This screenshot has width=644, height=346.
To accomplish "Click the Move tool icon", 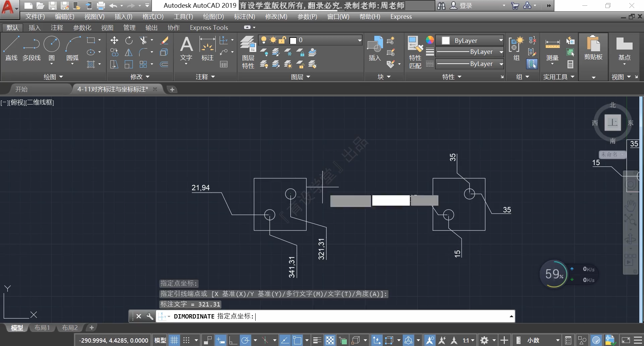I will (x=114, y=41).
